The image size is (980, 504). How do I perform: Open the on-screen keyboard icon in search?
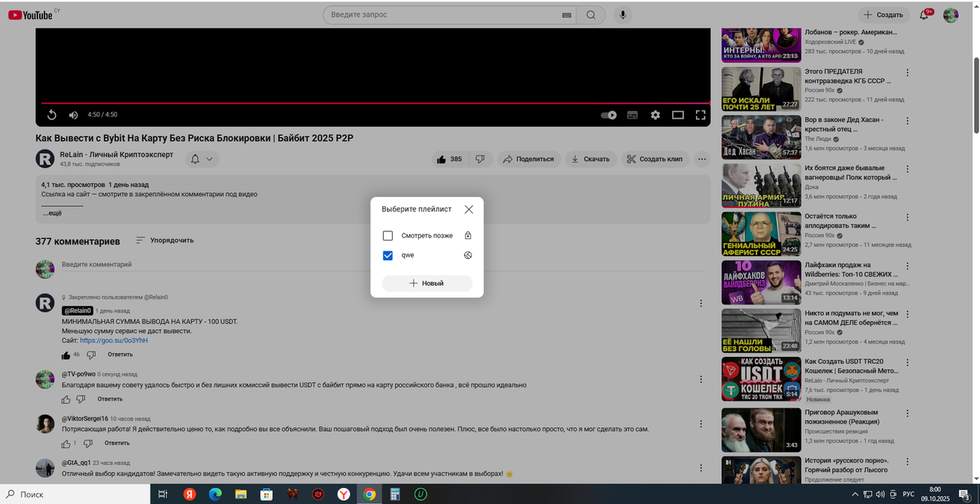tap(567, 15)
